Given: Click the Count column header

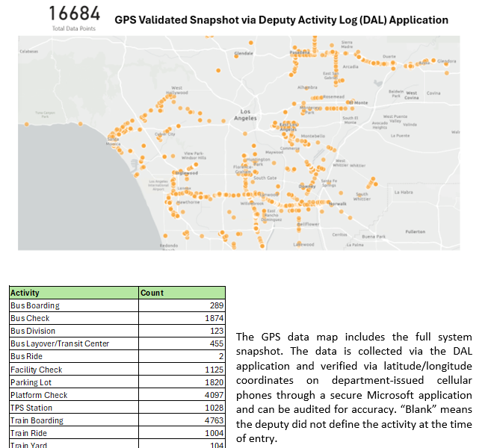Looking at the screenshot, I should coord(152,293).
